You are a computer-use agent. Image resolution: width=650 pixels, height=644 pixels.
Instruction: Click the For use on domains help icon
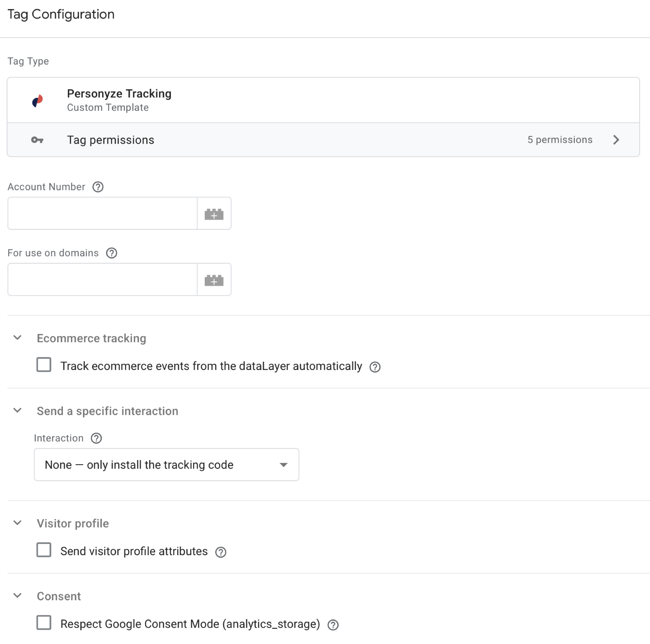pyautogui.click(x=112, y=253)
